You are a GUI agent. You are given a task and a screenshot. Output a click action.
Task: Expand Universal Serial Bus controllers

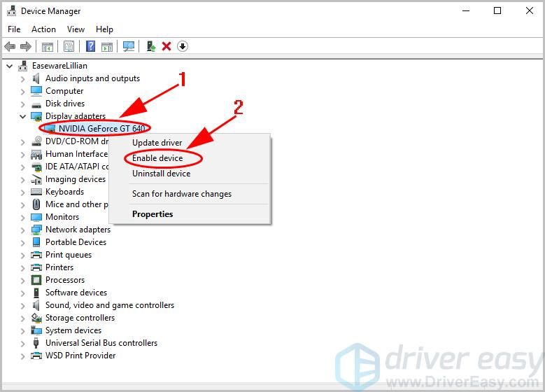(x=22, y=343)
